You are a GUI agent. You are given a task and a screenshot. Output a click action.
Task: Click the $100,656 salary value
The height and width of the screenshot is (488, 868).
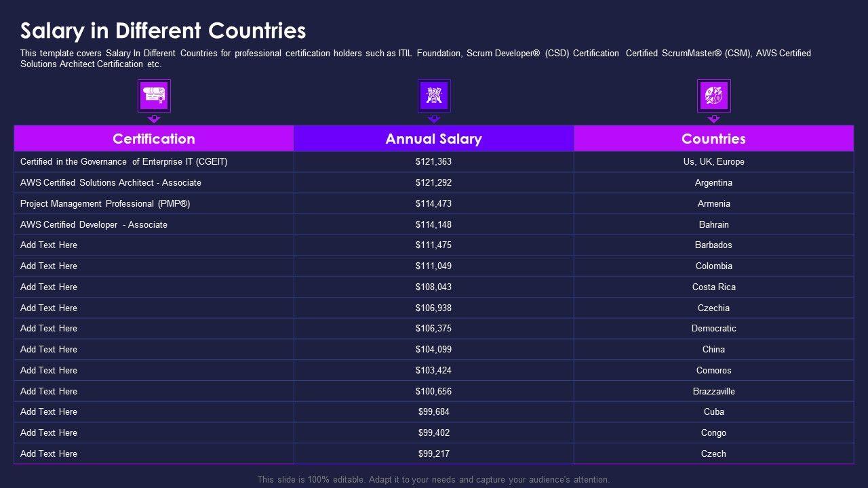click(x=434, y=391)
